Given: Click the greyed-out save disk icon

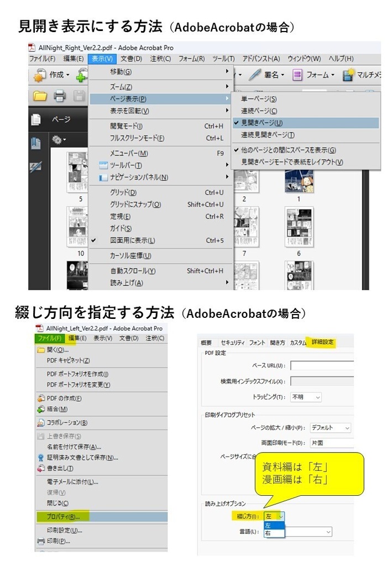Looking at the screenshot, I should (x=80, y=96).
